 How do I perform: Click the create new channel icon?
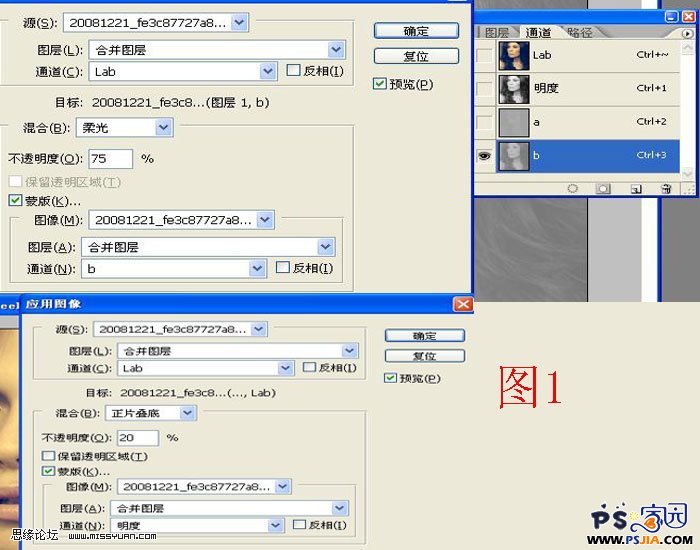[636, 189]
